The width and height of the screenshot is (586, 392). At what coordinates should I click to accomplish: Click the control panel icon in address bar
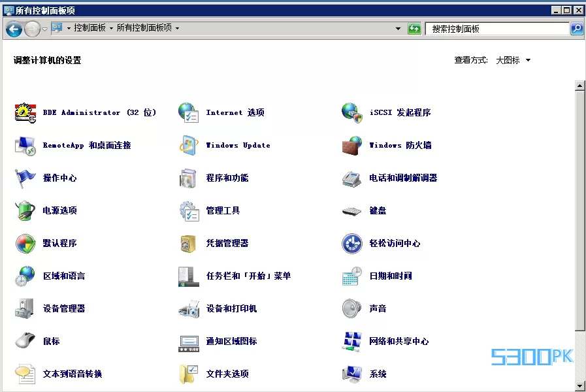coord(57,27)
